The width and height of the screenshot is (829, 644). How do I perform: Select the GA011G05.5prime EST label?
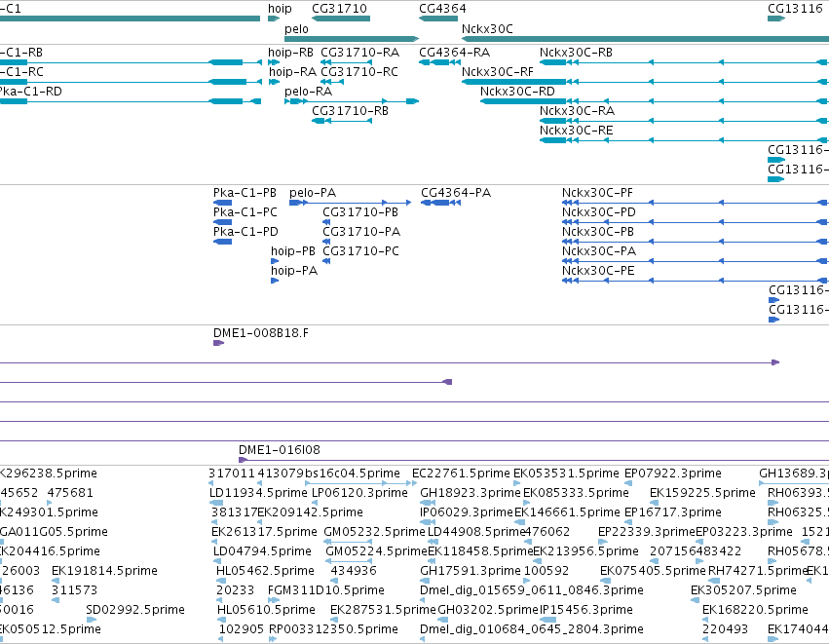[54, 532]
